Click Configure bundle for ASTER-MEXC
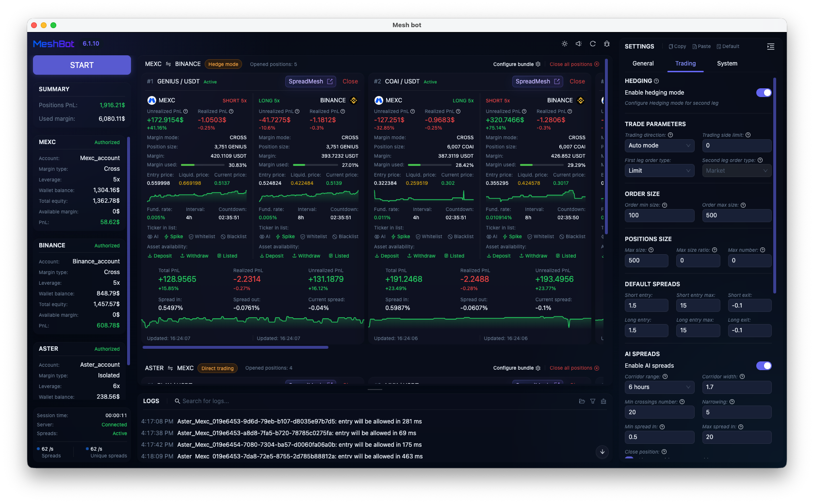 [517, 368]
